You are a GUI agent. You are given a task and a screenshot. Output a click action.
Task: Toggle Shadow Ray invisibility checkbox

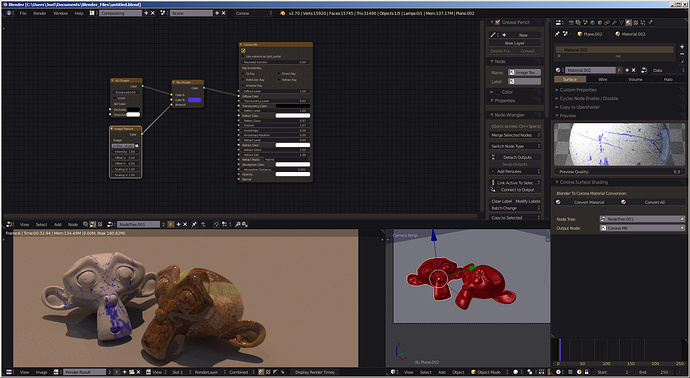(x=243, y=85)
